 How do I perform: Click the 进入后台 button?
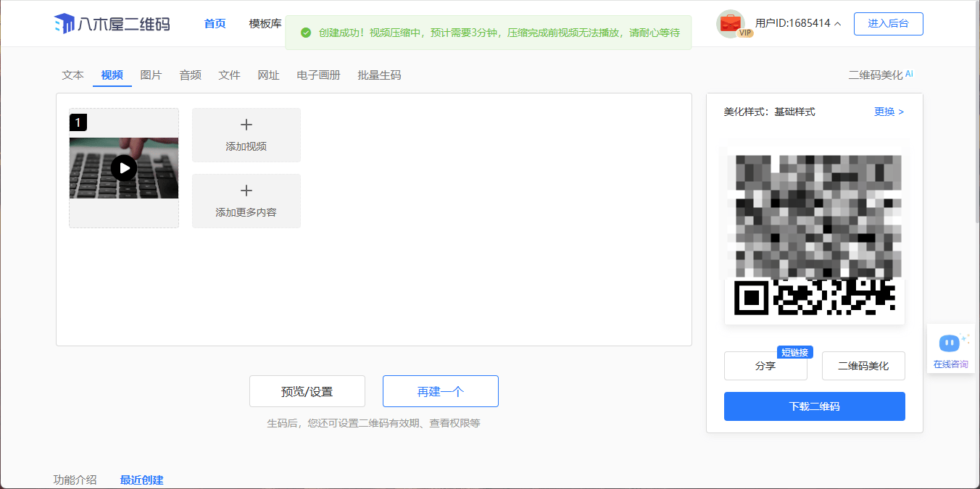[888, 24]
